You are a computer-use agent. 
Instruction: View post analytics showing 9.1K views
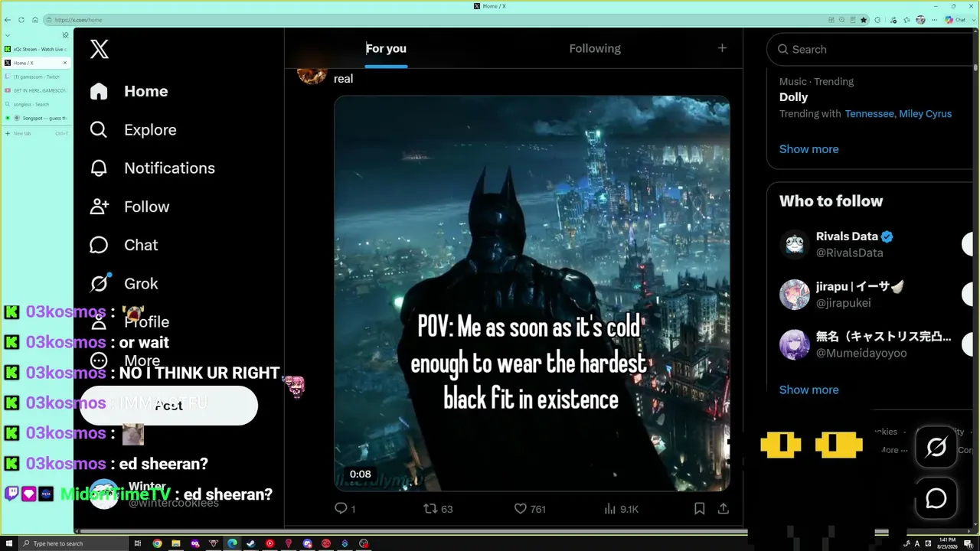pyautogui.click(x=622, y=508)
